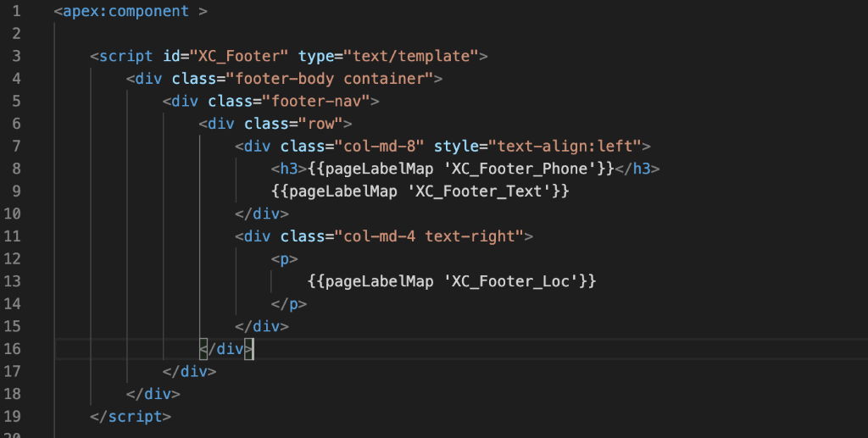
Task: Click the closing h3 tag on line 8
Action: coord(637,169)
